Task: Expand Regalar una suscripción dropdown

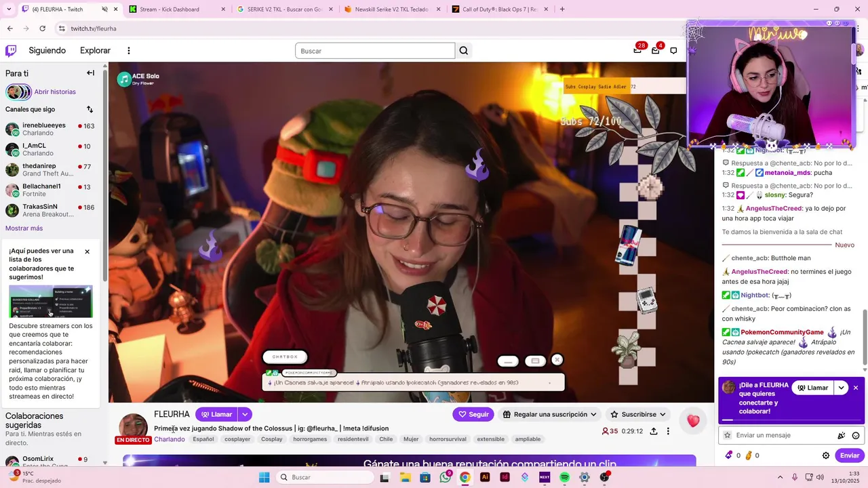Action: coord(593,414)
